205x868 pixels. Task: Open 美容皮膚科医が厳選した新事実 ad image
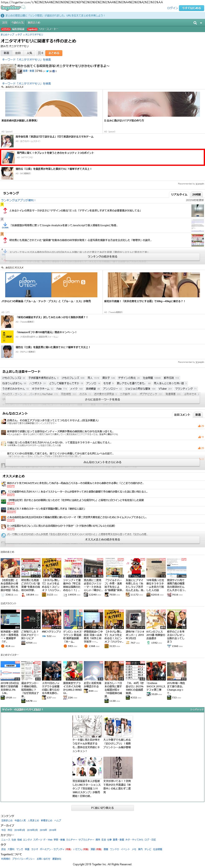(x=51, y=104)
